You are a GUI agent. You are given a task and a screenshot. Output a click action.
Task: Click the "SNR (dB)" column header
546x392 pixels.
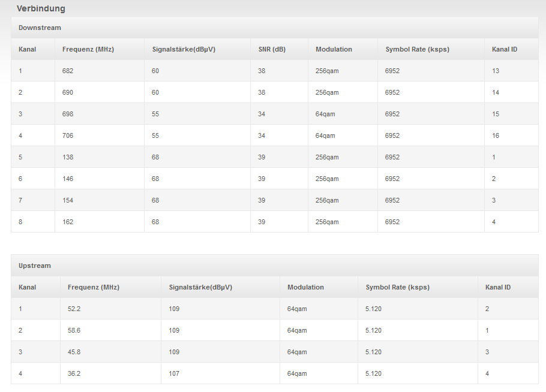tap(272, 49)
